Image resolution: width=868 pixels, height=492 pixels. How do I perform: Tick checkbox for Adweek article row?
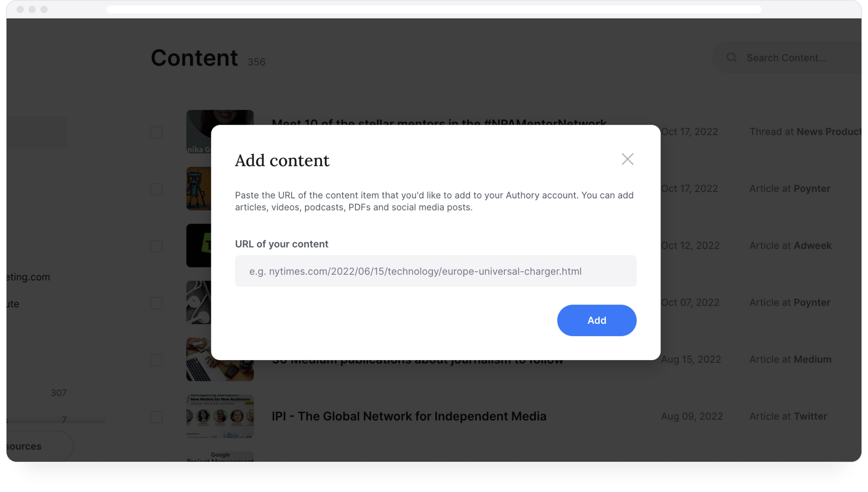pos(157,246)
